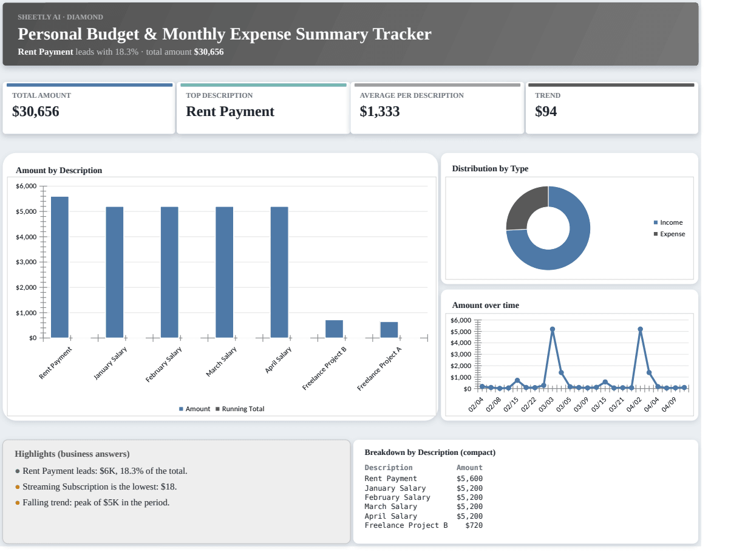Click the February Salary bar

tap(169, 272)
